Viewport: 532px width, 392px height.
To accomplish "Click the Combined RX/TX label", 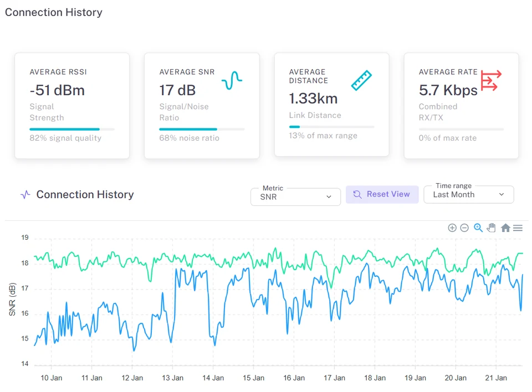I will point(438,112).
